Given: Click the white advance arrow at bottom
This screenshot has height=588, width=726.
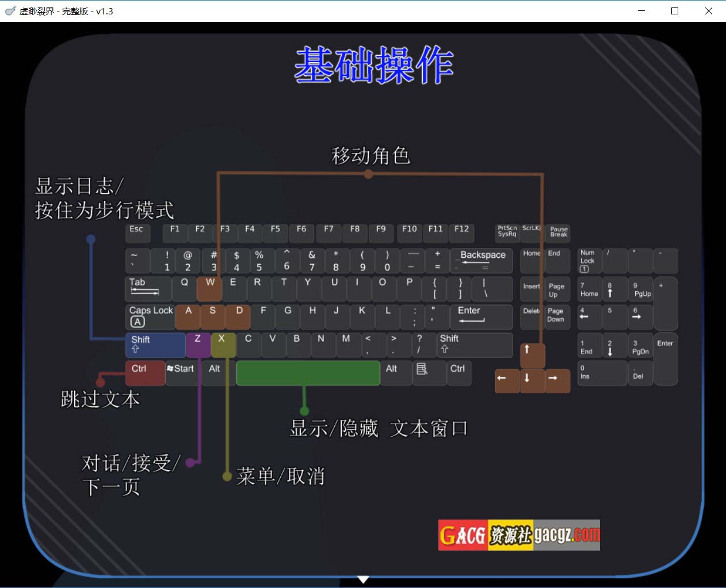Looking at the screenshot, I should (x=363, y=579).
